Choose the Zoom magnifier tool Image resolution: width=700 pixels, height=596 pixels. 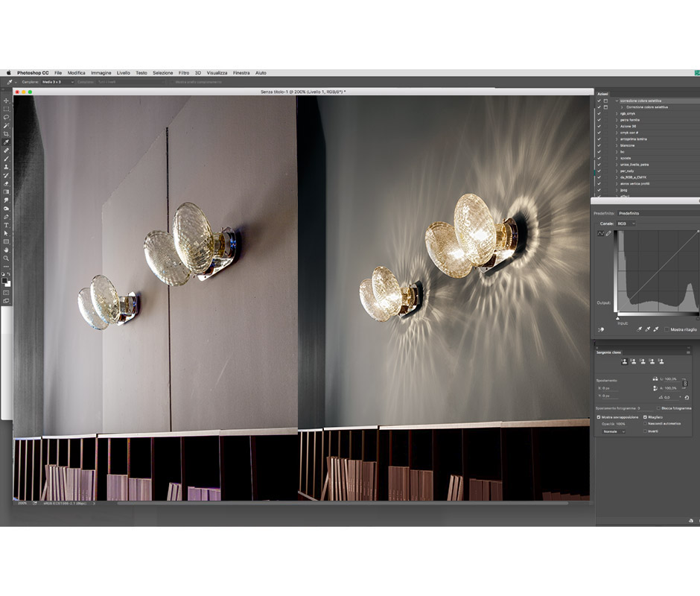[x=6, y=258]
